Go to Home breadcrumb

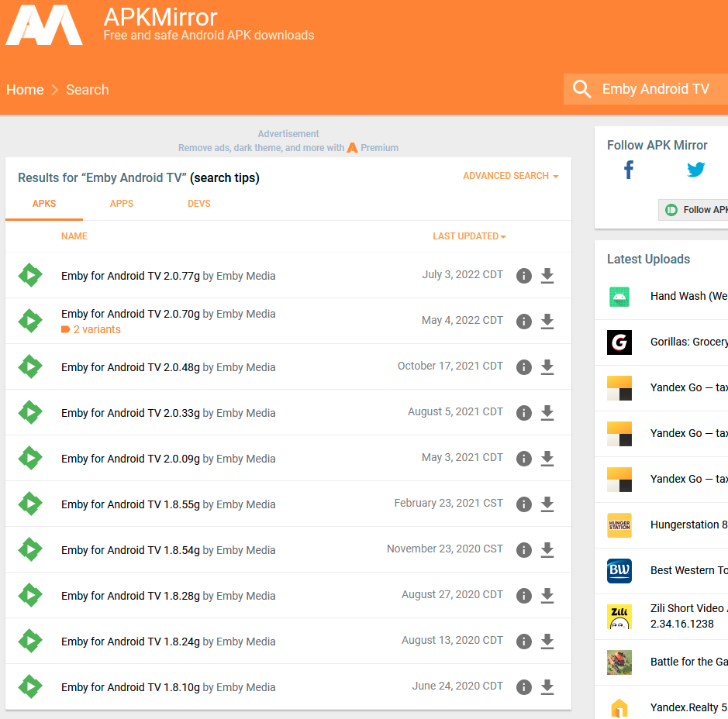pyautogui.click(x=25, y=90)
